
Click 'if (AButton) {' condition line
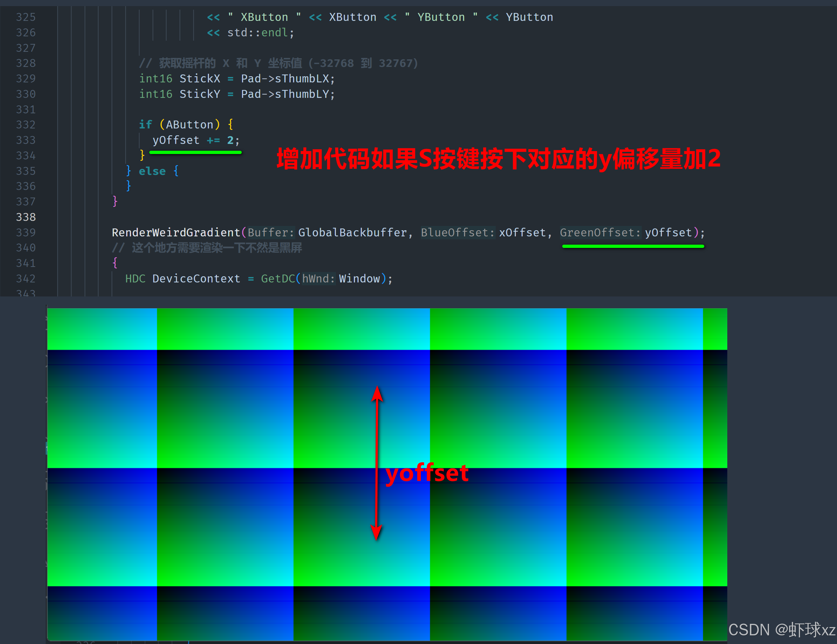186,124
